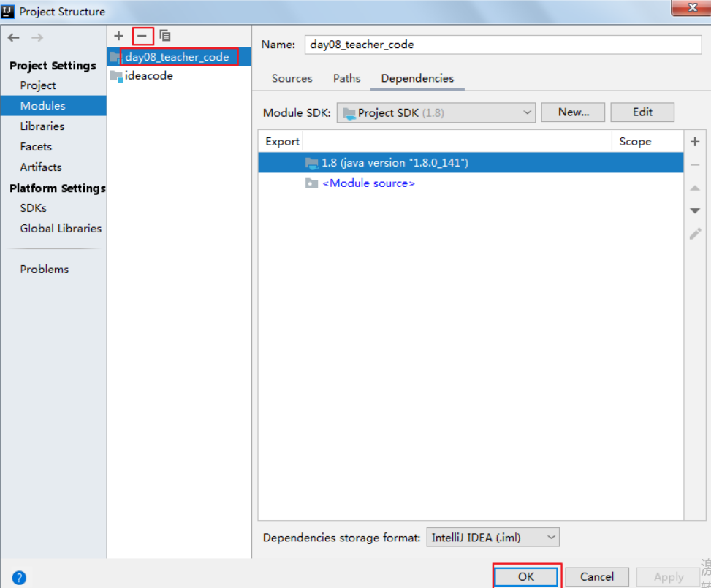Image resolution: width=711 pixels, height=588 pixels.
Task: Open Project settings
Action: 38,85
